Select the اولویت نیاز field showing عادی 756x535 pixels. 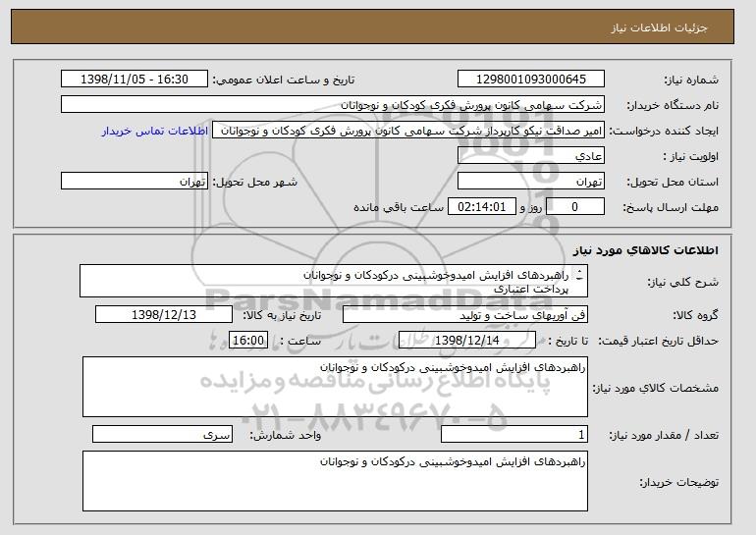(531, 156)
